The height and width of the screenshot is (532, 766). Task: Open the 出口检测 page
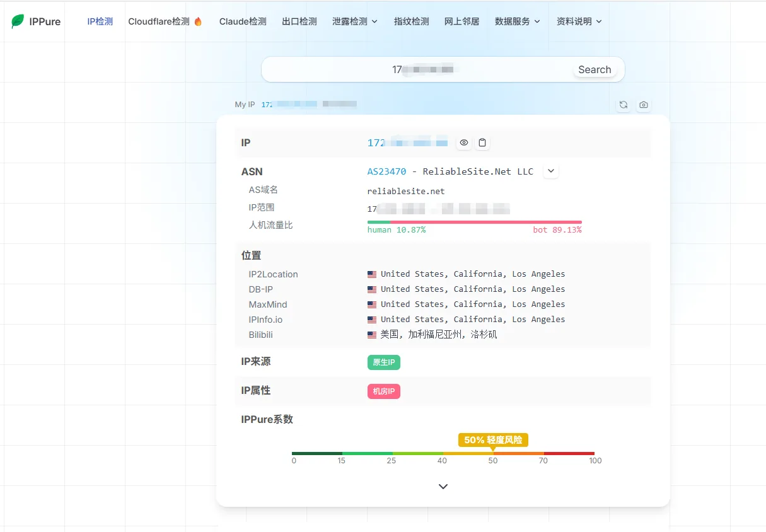[x=299, y=21]
